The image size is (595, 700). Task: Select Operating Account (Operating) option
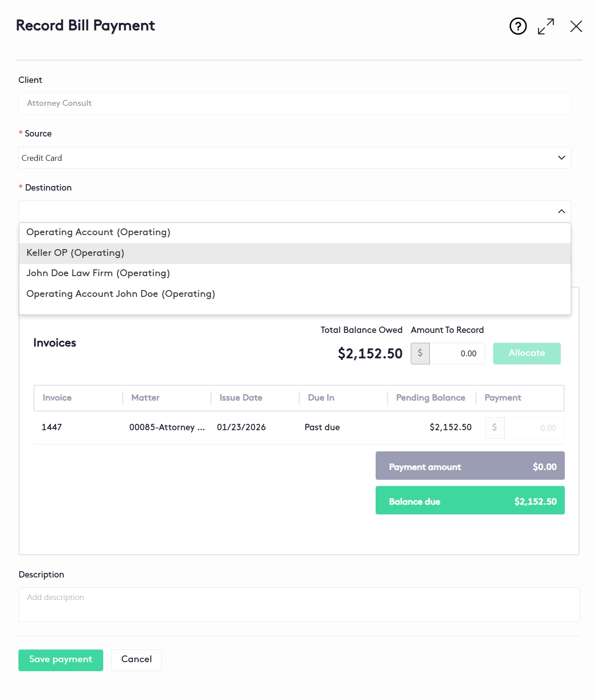98,232
